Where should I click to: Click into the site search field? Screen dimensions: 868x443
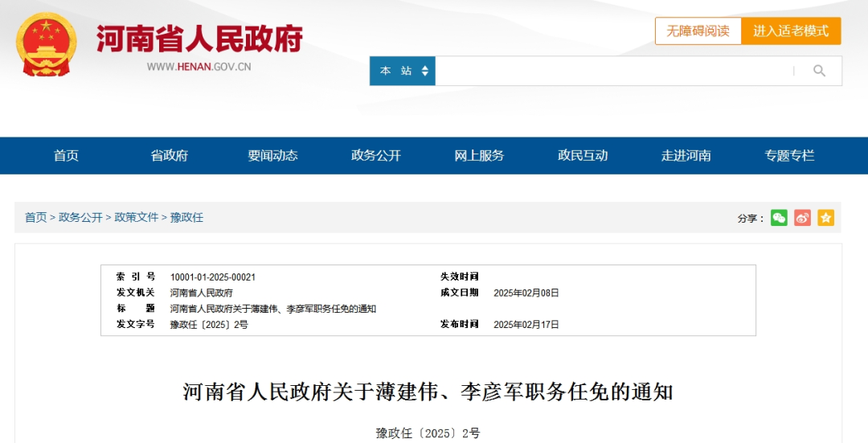pos(613,71)
